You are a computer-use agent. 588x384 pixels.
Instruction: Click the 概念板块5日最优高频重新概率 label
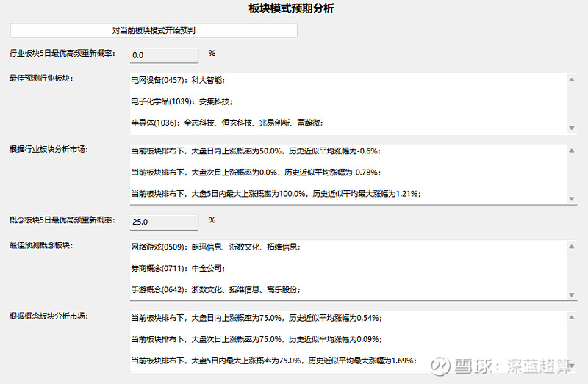(x=62, y=220)
